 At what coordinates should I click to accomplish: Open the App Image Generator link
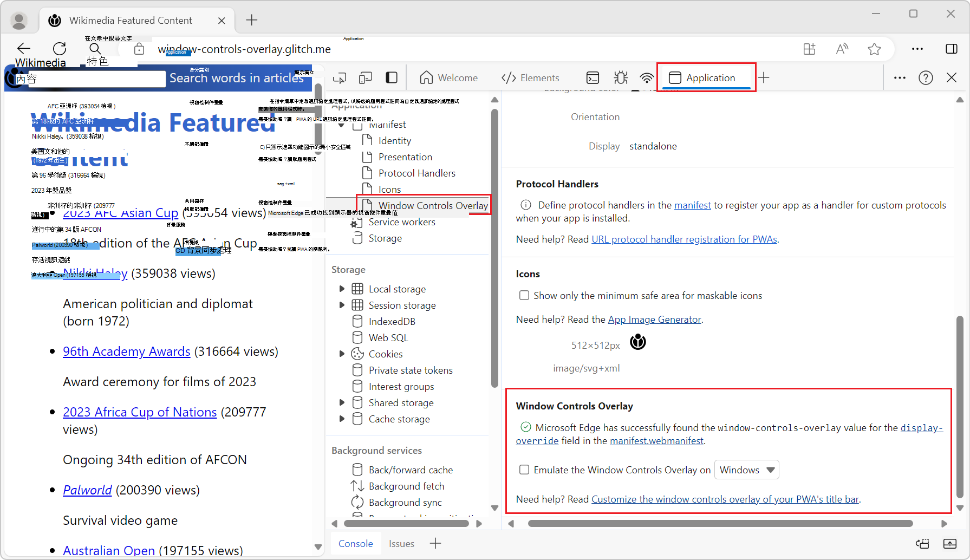pyautogui.click(x=655, y=320)
